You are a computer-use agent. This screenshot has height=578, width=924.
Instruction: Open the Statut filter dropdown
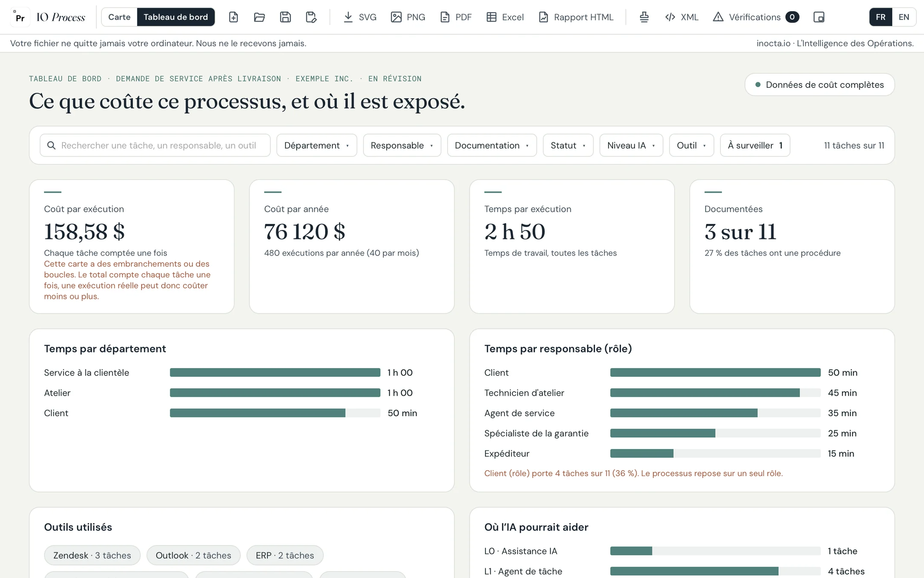tap(568, 146)
